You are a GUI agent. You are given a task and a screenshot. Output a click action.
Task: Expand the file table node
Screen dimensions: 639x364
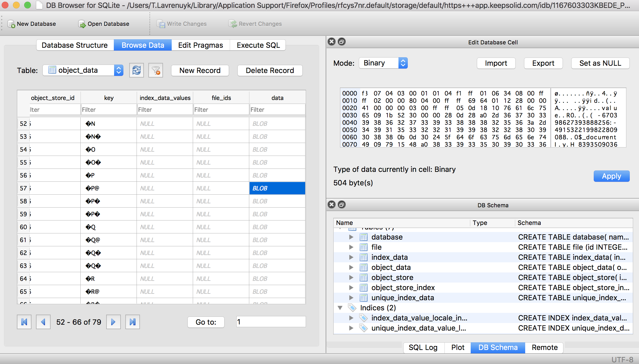(x=351, y=247)
